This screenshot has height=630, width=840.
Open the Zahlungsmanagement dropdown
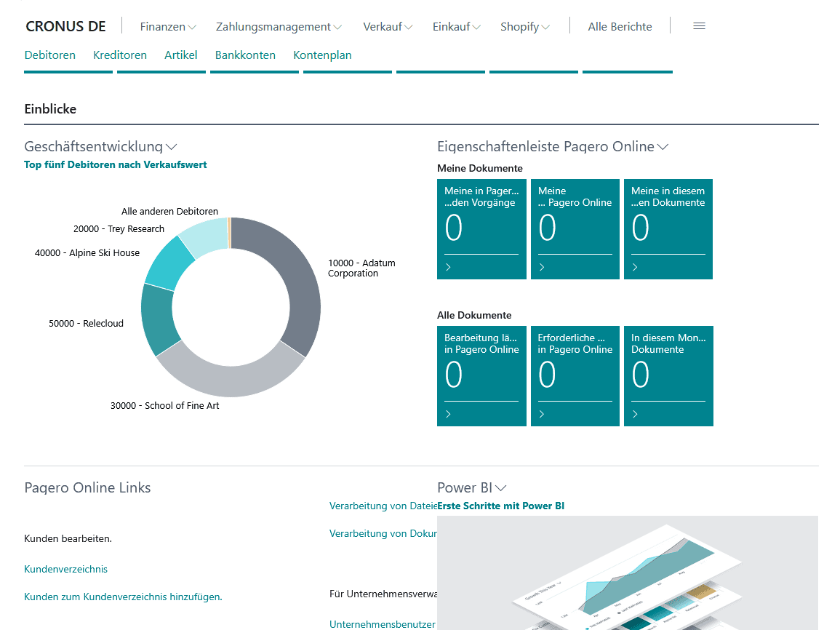point(279,27)
